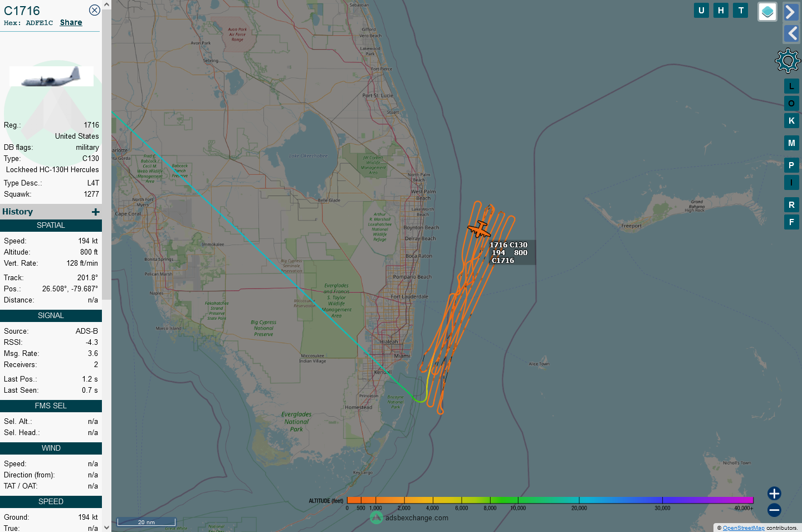Click the WIND section header

tap(51, 448)
